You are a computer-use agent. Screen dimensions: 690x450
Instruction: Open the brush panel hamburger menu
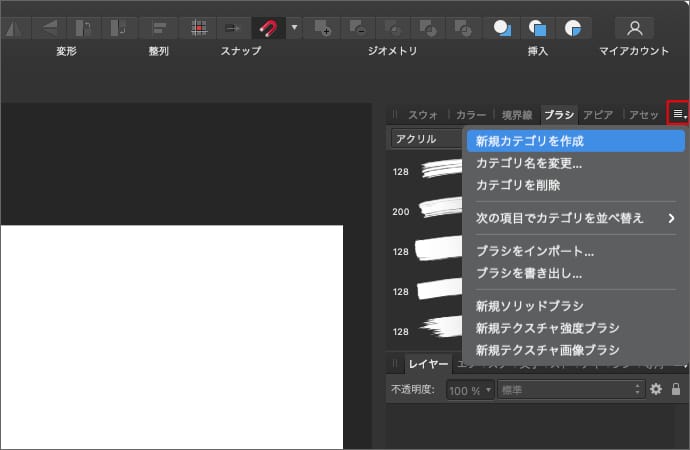(x=678, y=114)
